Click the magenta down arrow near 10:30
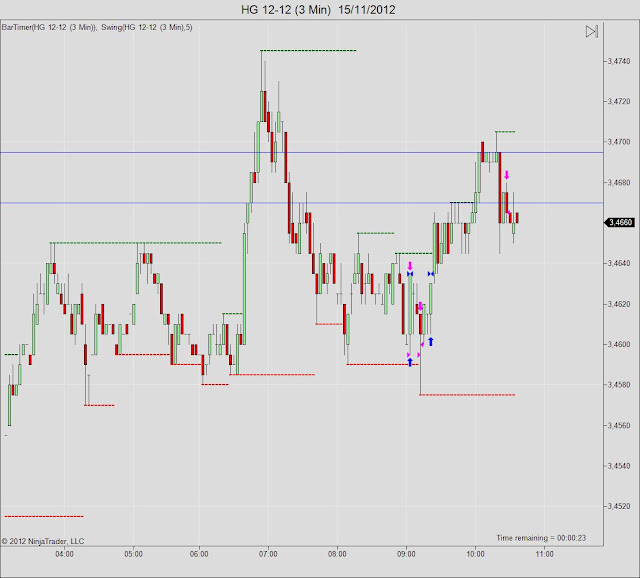Screen dimensions: 640x578 (507, 175)
